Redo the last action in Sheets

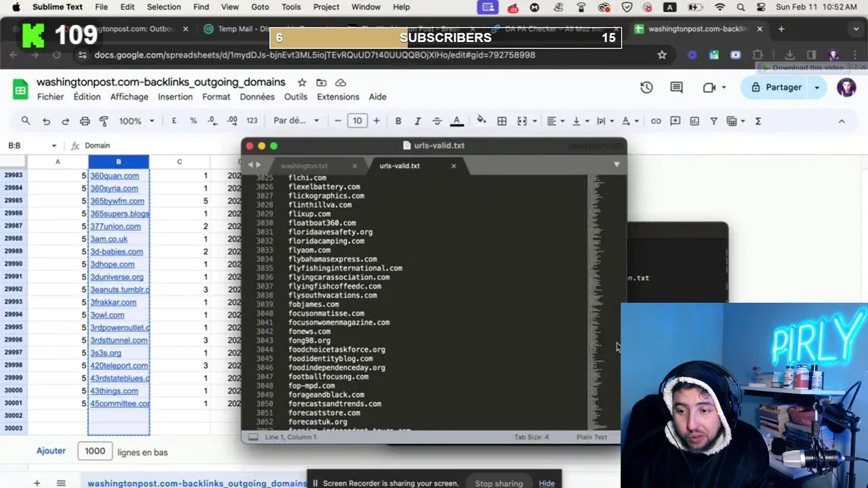tap(65, 121)
